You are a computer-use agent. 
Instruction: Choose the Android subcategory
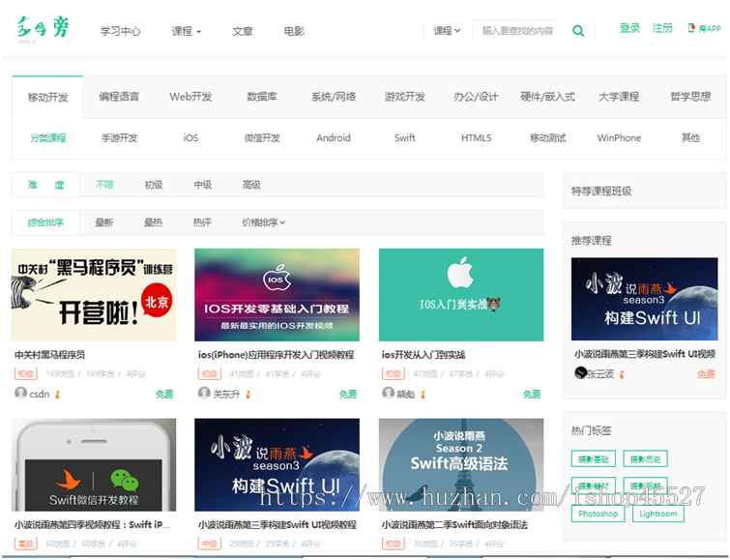[334, 138]
